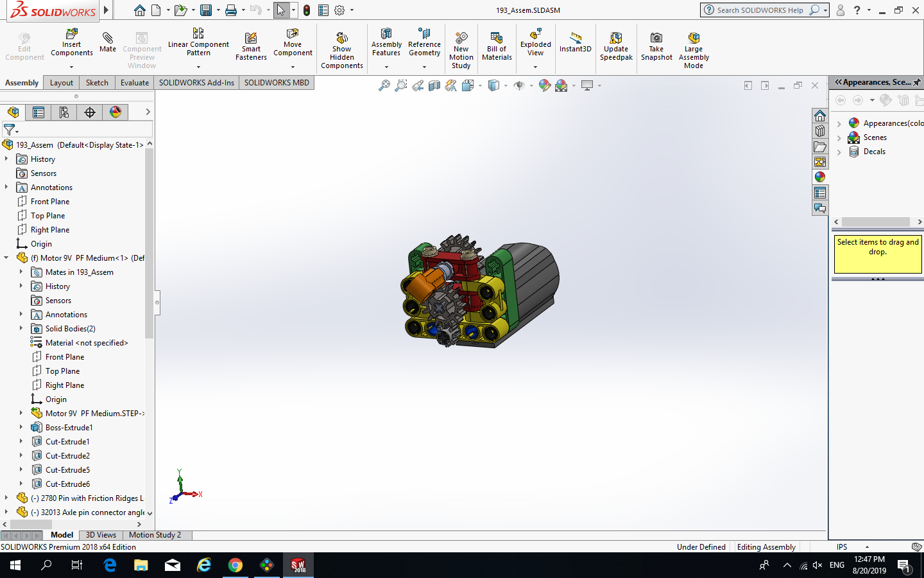Expand the History folder under 193_Assem

pyautogui.click(x=6, y=159)
